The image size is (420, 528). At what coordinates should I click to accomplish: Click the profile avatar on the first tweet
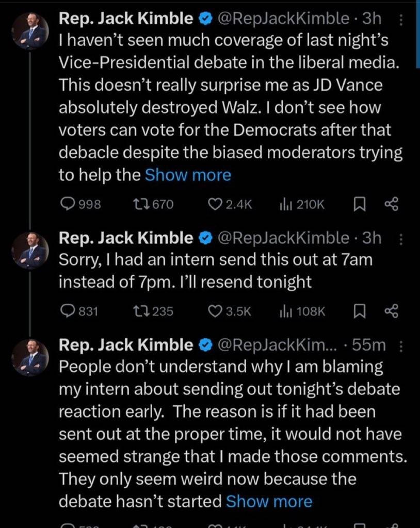(x=30, y=31)
